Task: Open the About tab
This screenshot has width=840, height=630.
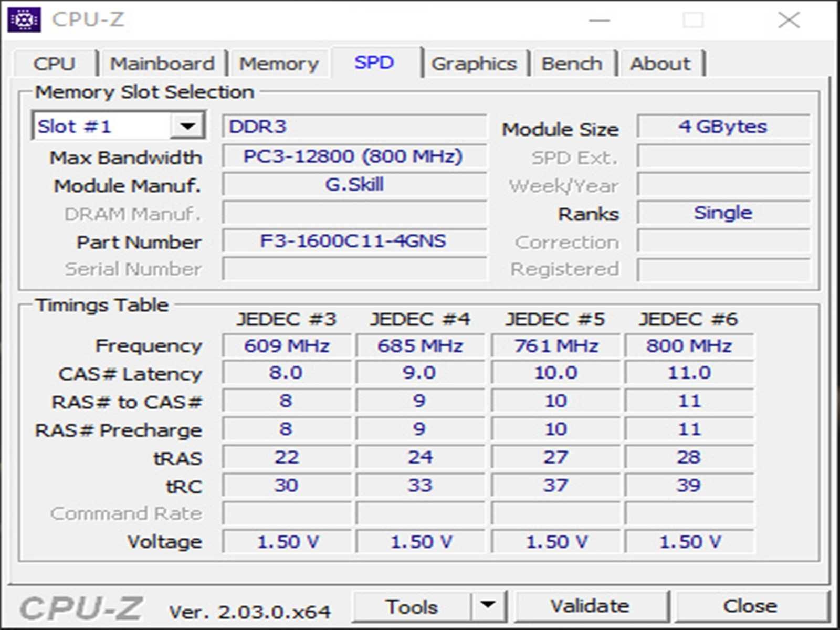Action: point(660,64)
